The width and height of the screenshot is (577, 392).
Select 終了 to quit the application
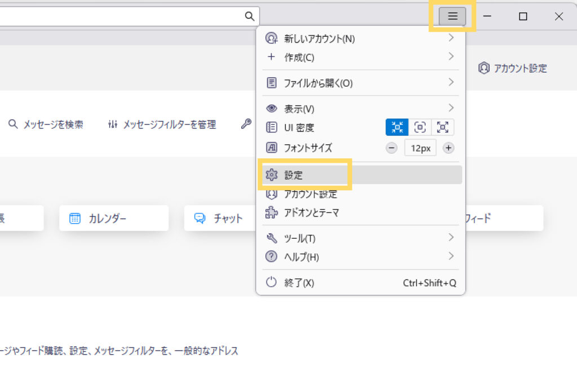coord(299,283)
